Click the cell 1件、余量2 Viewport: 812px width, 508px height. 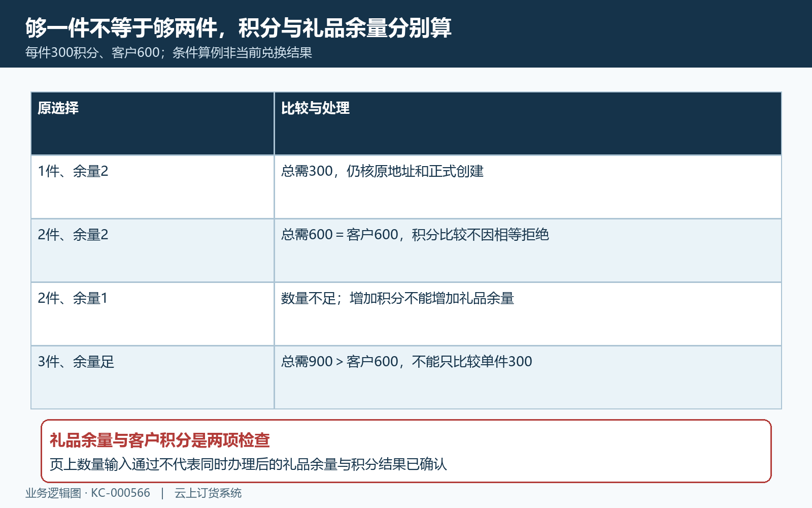click(x=152, y=187)
